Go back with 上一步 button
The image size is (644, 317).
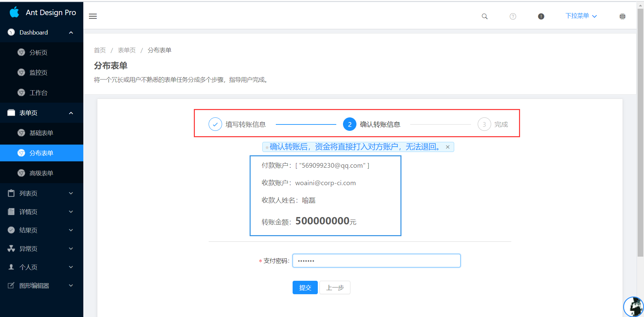(335, 287)
